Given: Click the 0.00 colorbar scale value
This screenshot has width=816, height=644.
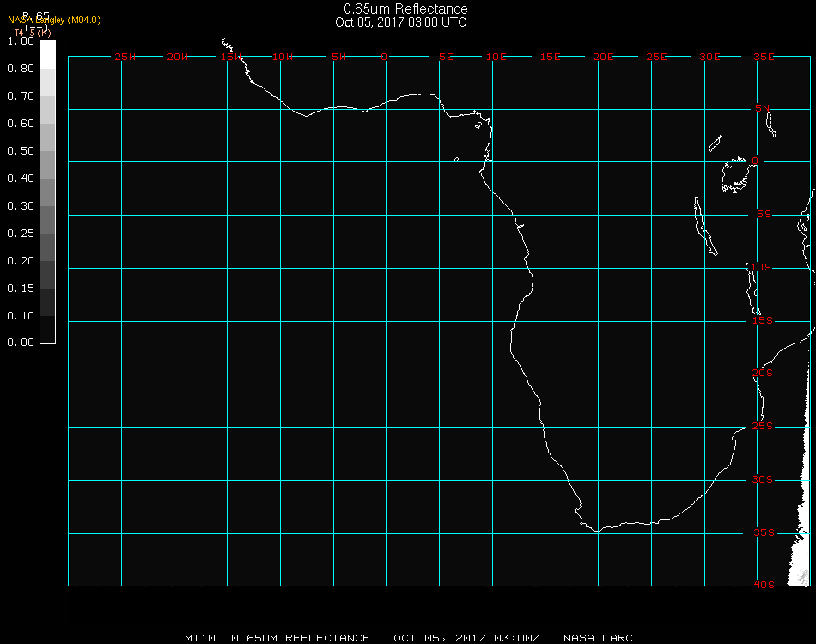Looking at the screenshot, I should tap(21, 343).
